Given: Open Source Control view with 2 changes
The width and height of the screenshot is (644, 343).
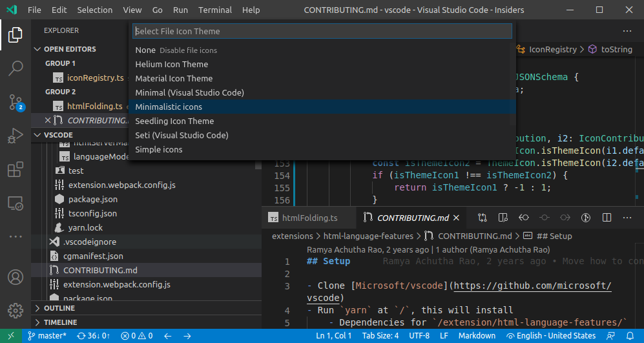Looking at the screenshot, I should point(16,102).
